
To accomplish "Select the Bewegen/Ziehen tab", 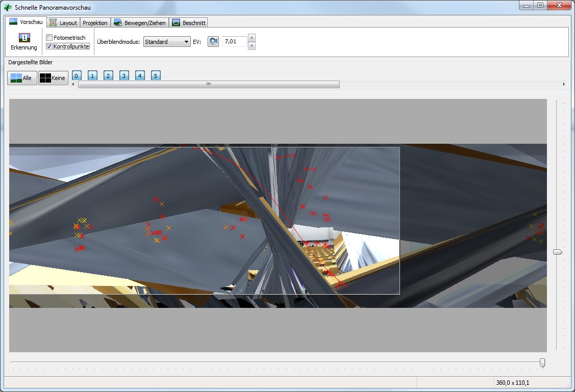I will tap(139, 23).
